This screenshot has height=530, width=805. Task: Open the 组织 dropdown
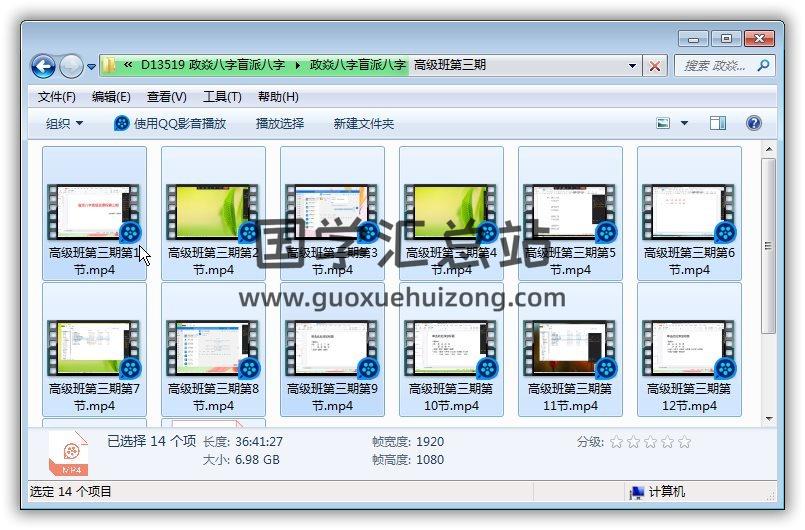point(64,123)
